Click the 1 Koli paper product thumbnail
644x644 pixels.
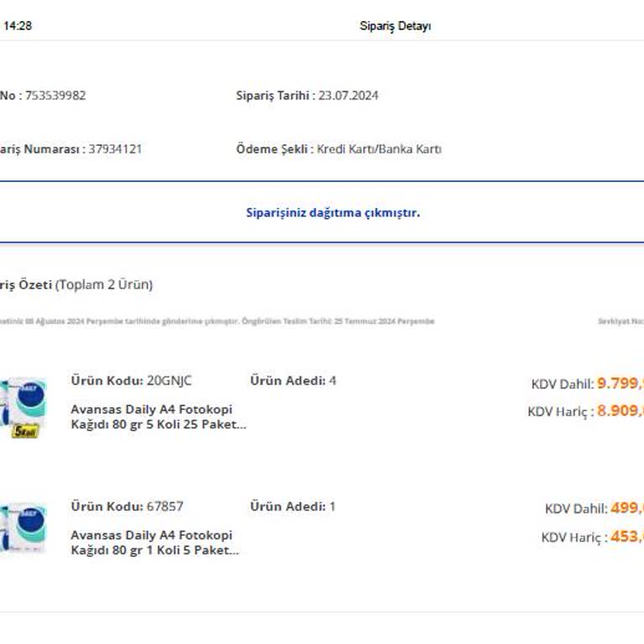23,529
